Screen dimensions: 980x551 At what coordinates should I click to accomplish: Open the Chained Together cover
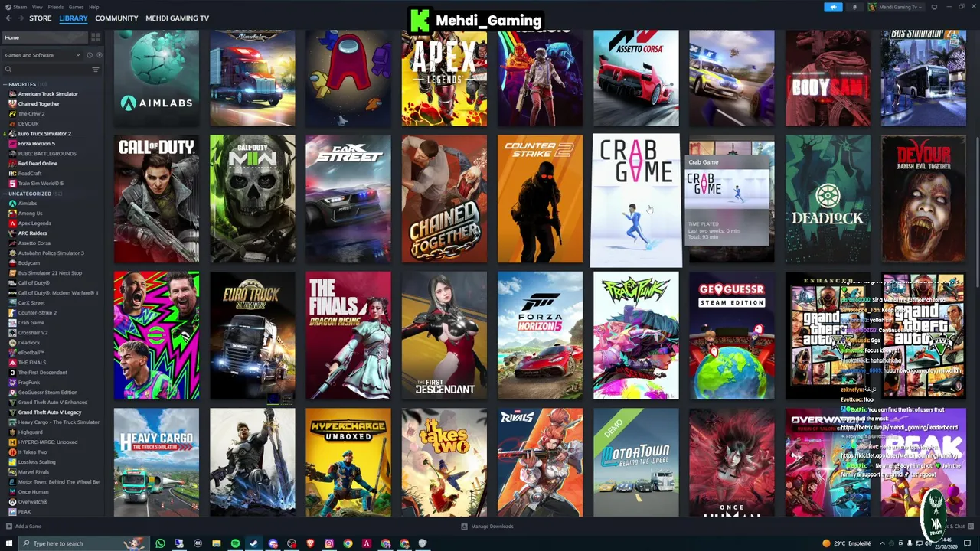[x=444, y=199]
